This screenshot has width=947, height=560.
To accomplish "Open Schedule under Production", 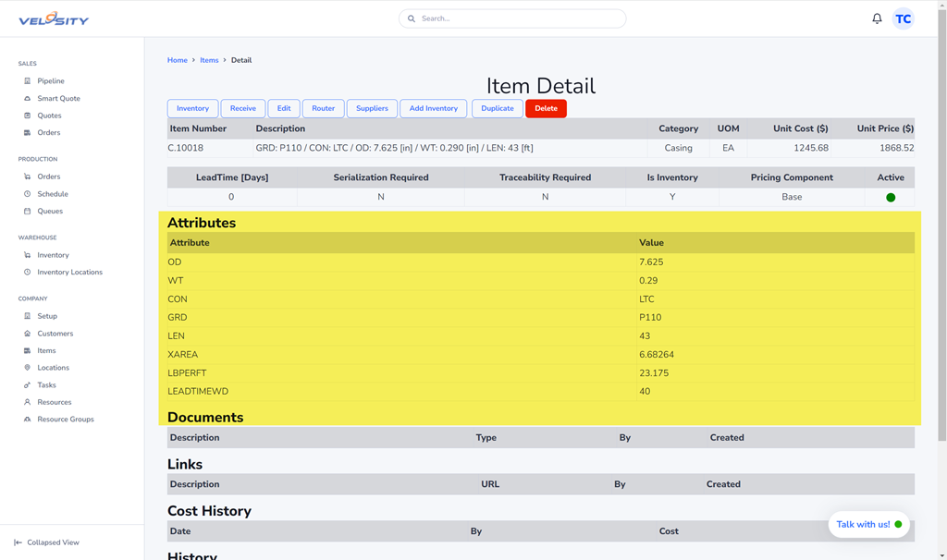I will 53,194.
